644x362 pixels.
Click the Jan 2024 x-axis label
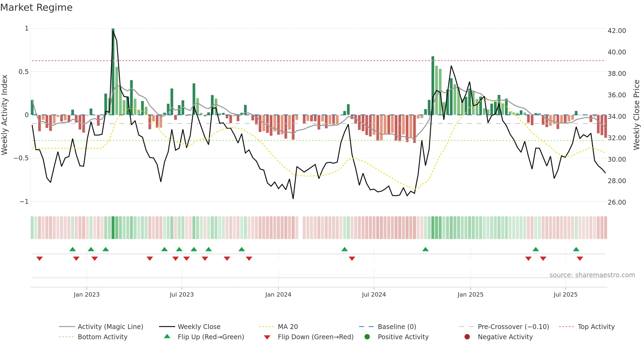pos(278,294)
